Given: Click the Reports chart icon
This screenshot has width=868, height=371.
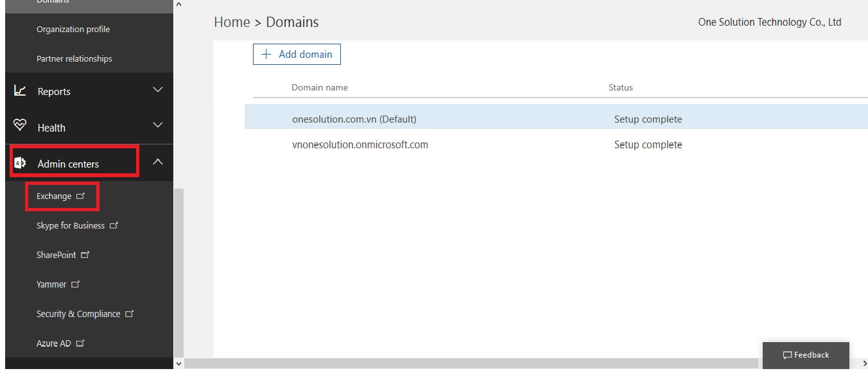Looking at the screenshot, I should [20, 91].
